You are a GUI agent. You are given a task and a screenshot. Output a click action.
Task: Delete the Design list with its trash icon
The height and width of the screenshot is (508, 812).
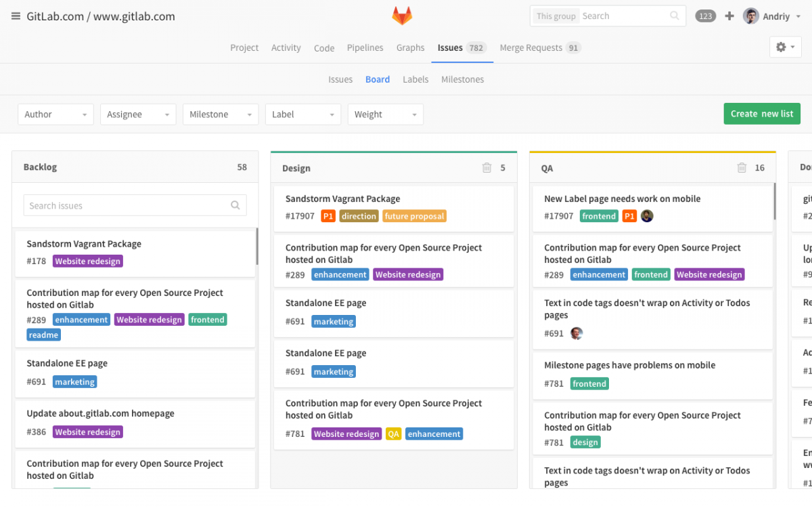click(486, 167)
